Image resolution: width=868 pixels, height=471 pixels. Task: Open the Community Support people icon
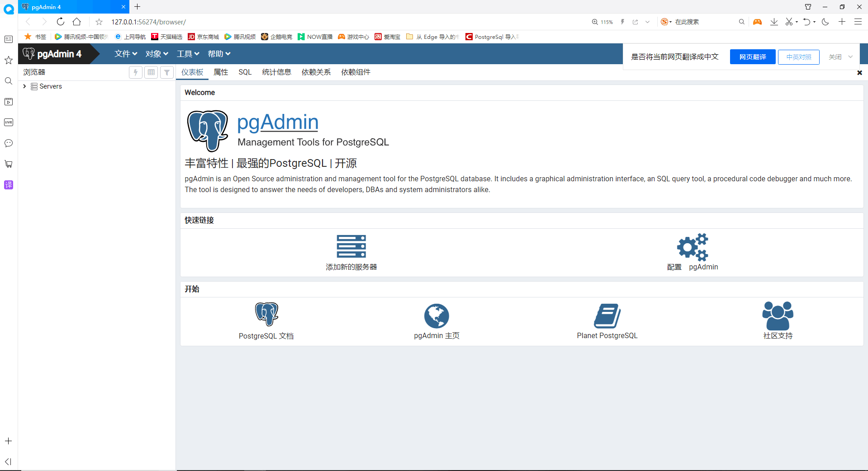point(778,316)
